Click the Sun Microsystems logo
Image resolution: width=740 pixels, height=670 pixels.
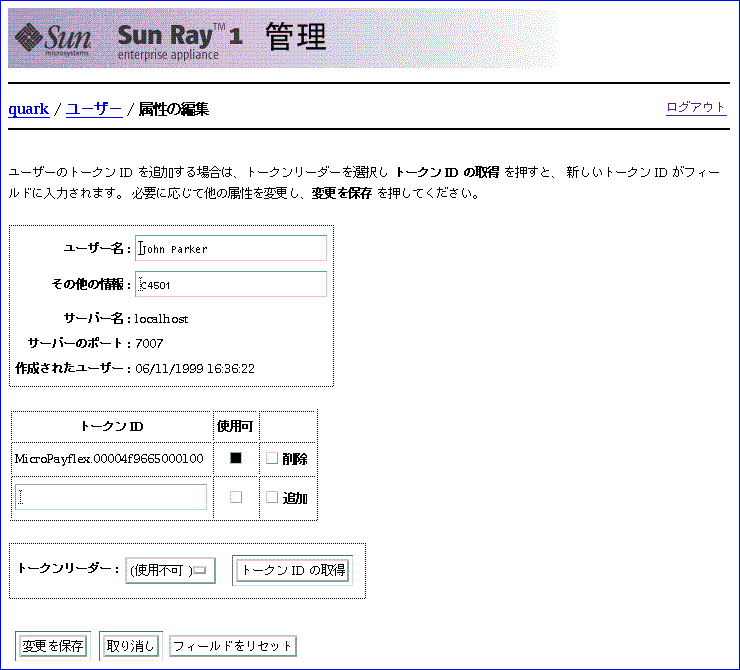click(x=53, y=39)
